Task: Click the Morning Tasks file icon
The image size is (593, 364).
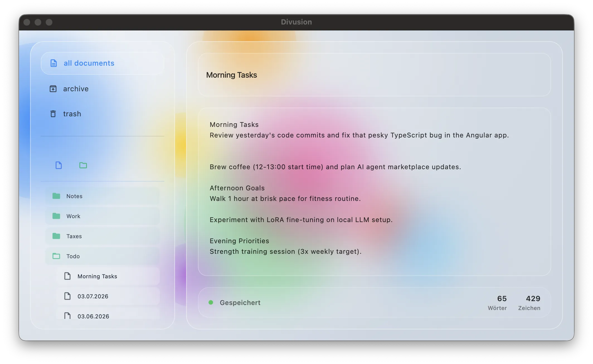Action: [67, 276]
